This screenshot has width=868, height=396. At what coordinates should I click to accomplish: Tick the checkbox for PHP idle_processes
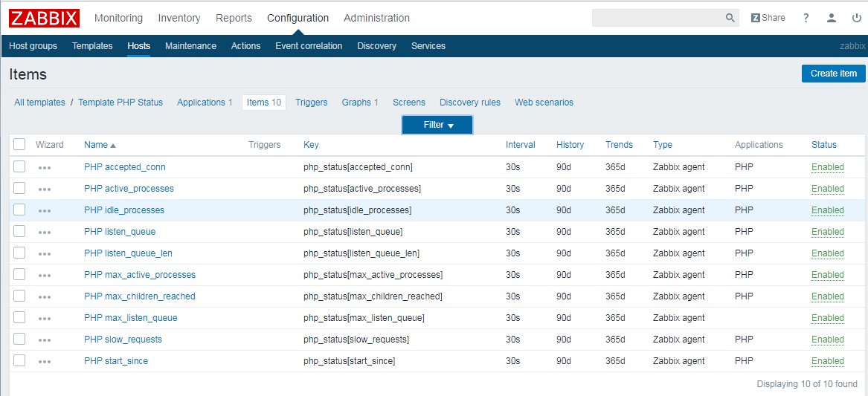pos(19,210)
